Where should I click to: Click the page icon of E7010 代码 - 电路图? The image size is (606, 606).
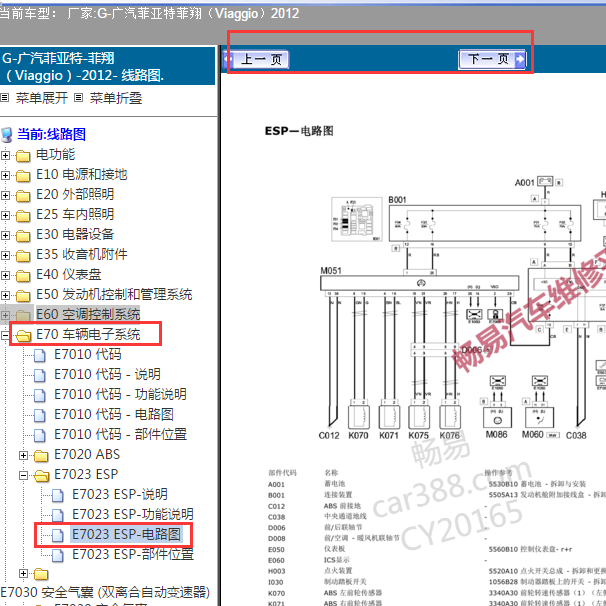click(40, 415)
